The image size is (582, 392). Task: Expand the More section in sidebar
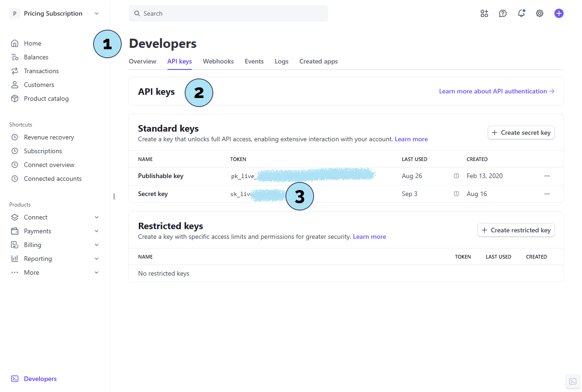coord(55,272)
